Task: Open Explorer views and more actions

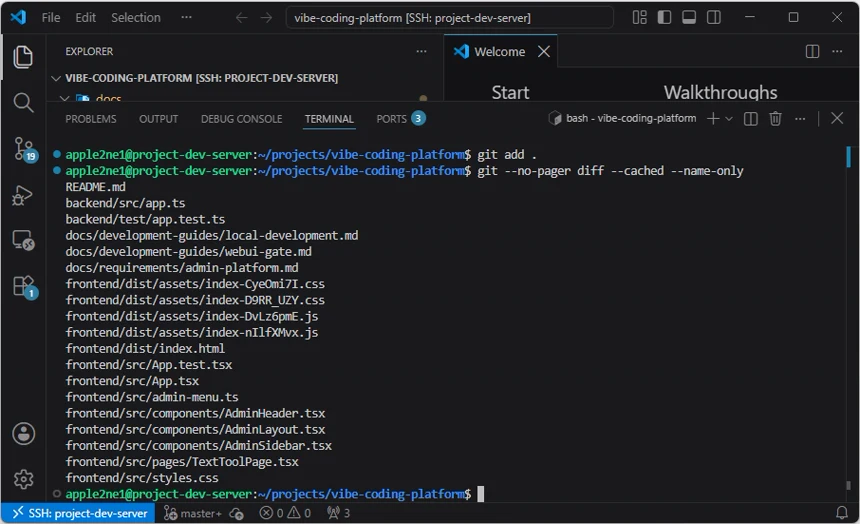Action: [x=421, y=52]
